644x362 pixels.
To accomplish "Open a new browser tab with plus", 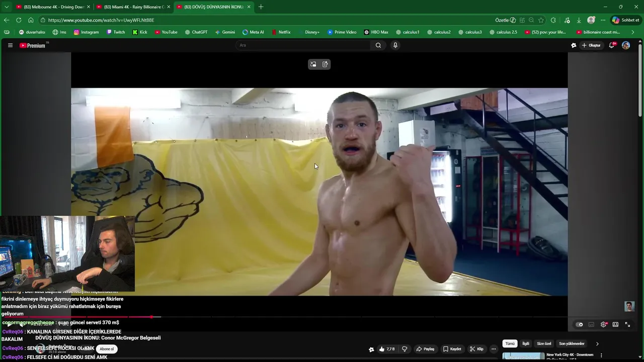I will [x=261, y=7].
